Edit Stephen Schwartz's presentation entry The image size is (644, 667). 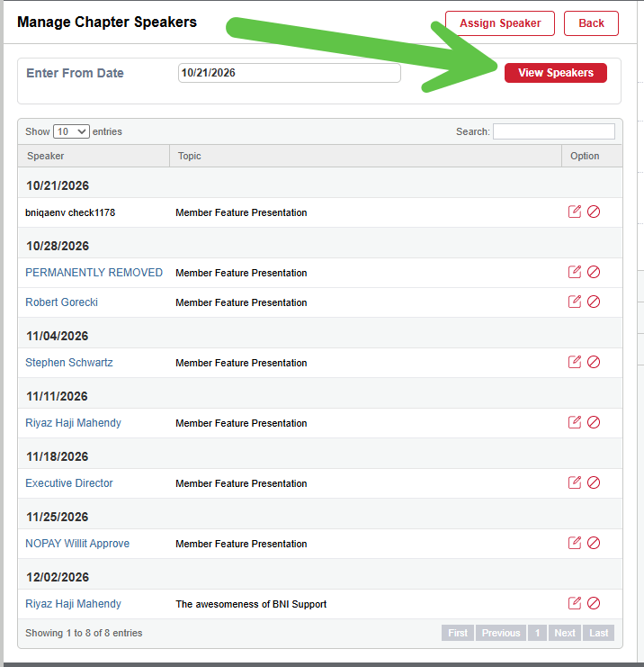pyautogui.click(x=574, y=362)
